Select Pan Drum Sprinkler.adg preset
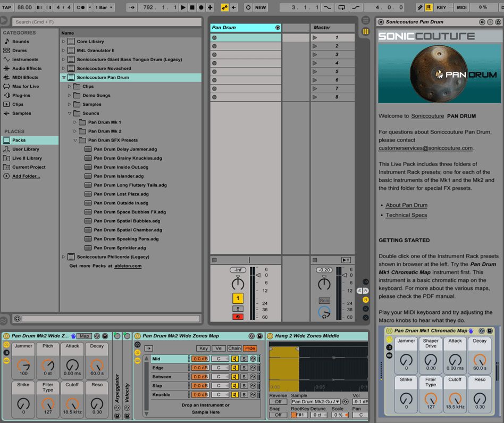504x423 pixels. click(x=120, y=248)
